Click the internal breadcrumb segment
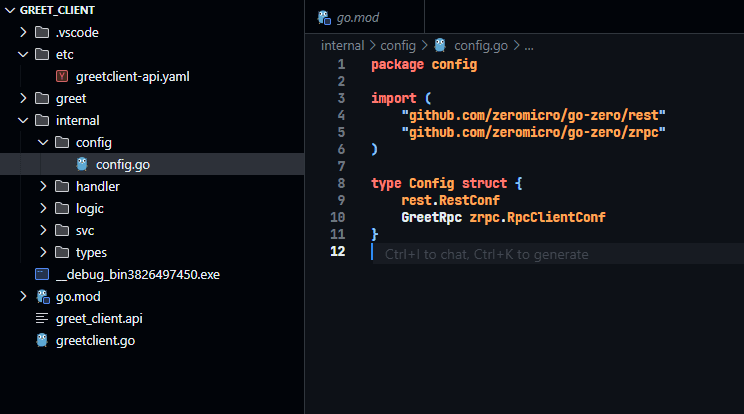Image resolution: width=744 pixels, height=414 pixels. click(x=343, y=45)
